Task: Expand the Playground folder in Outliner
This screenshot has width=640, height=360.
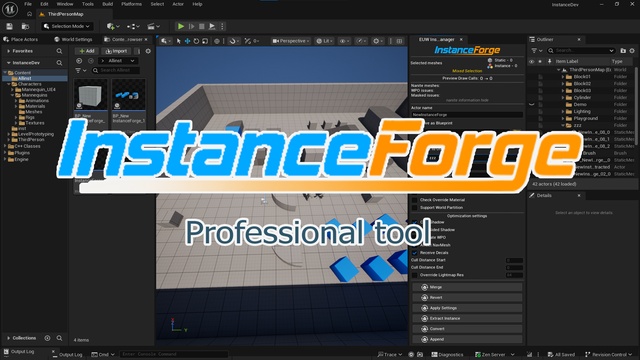Action: (x=563, y=118)
